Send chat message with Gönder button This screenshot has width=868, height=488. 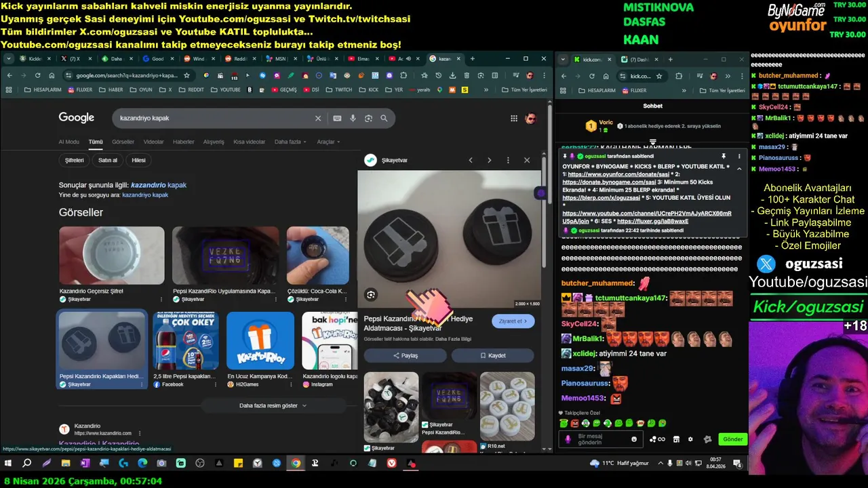point(732,439)
